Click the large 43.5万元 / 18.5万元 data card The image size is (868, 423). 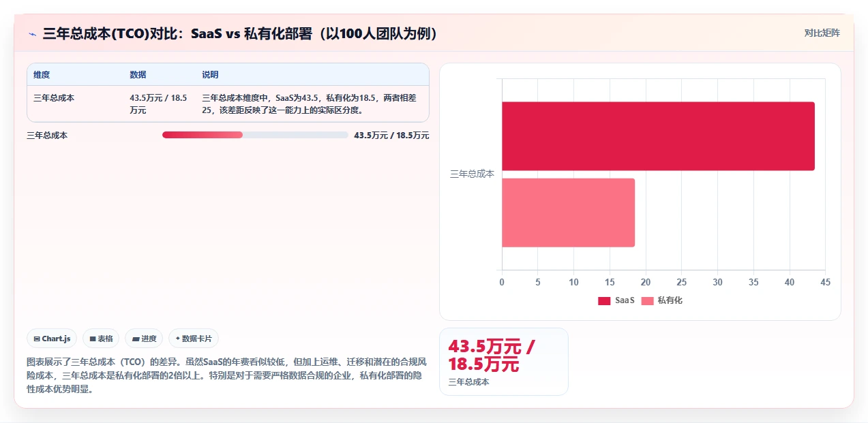[503, 361]
